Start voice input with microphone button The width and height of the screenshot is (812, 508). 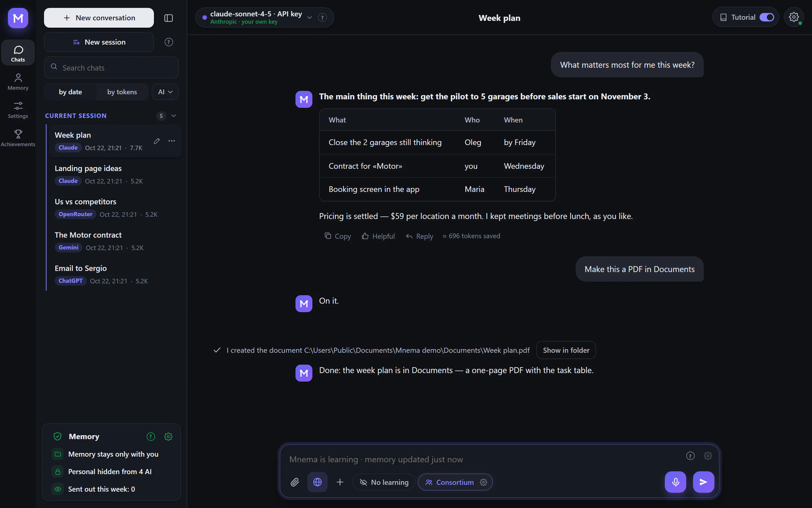[x=676, y=482]
